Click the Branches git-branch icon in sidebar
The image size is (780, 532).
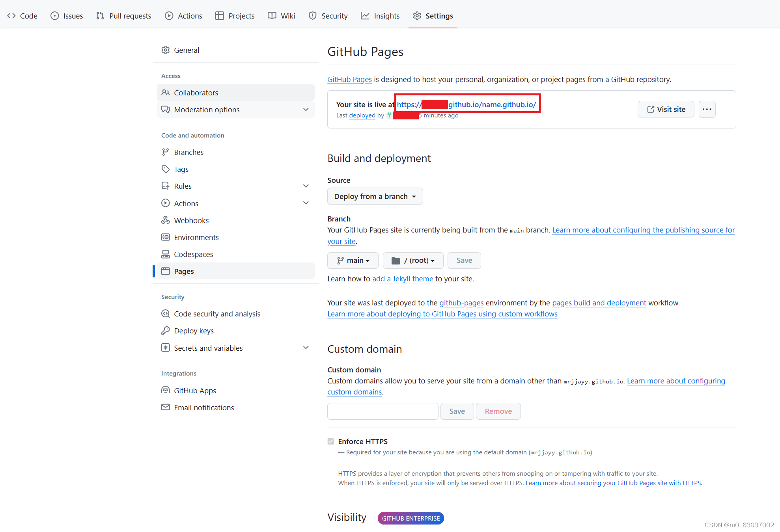pyautogui.click(x=166, y=152)
